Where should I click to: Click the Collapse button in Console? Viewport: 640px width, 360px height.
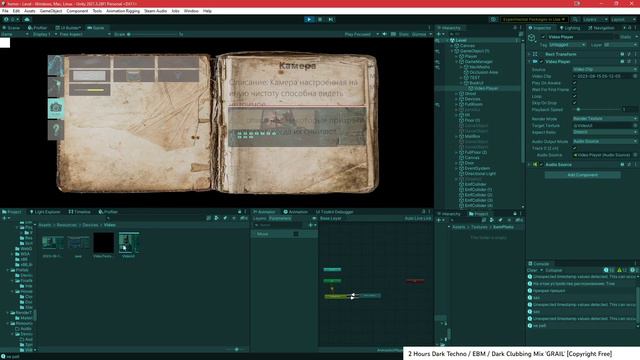[553, 270]
